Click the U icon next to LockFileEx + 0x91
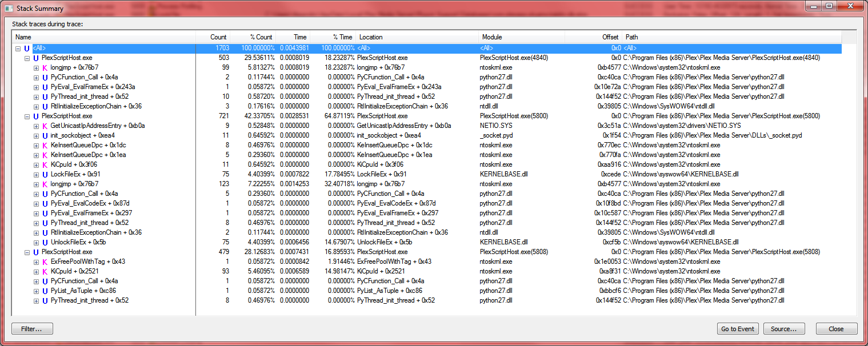Viewport: 868px width, 346px height. [x=45, y=174]
